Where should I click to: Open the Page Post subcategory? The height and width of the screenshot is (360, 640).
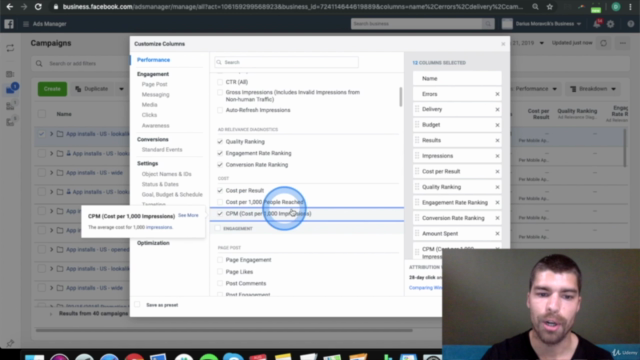click(x=154, y=84)
